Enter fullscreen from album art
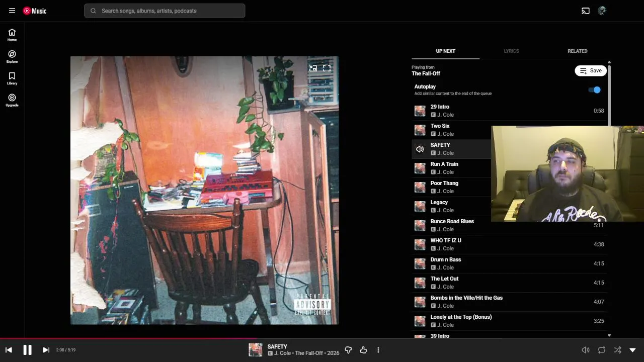Screen dimensions: 644x362 (327, 68)
